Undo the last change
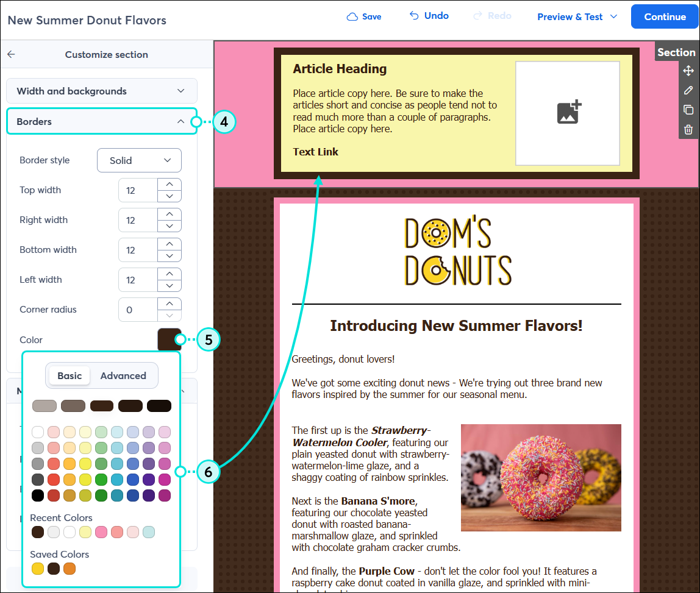700x593 pixels. coord(428,15)
